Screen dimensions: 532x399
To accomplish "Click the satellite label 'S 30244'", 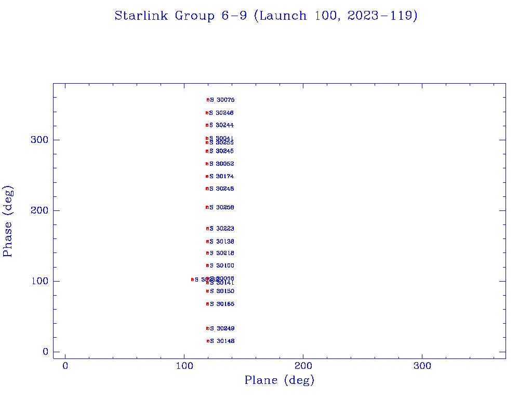I will (x=221, y=125).
